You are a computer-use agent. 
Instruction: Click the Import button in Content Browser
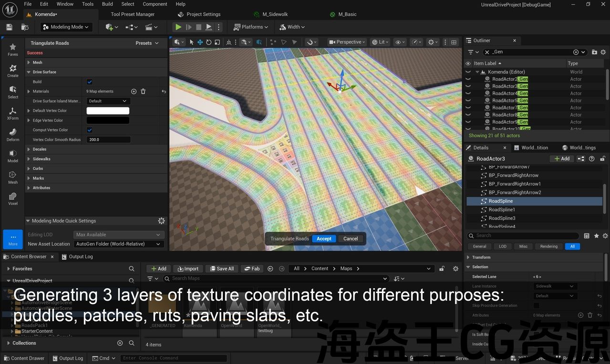click(188, 269)
